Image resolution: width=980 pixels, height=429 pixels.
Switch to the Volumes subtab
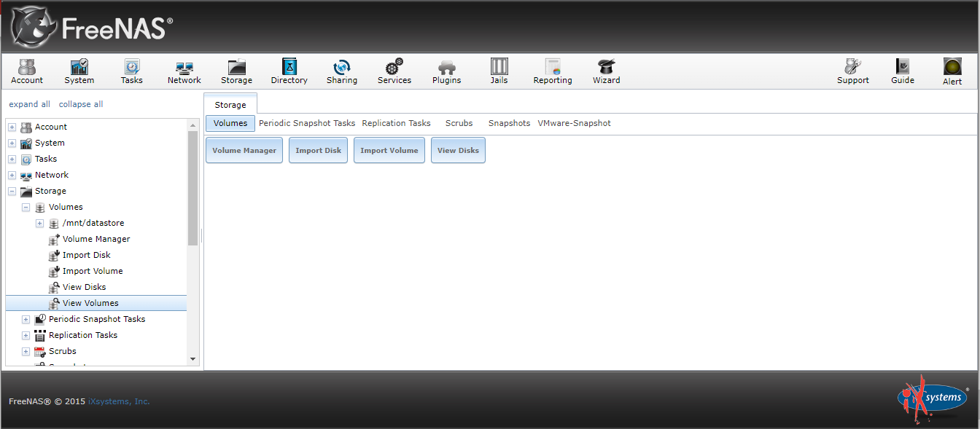coord(230,123)
